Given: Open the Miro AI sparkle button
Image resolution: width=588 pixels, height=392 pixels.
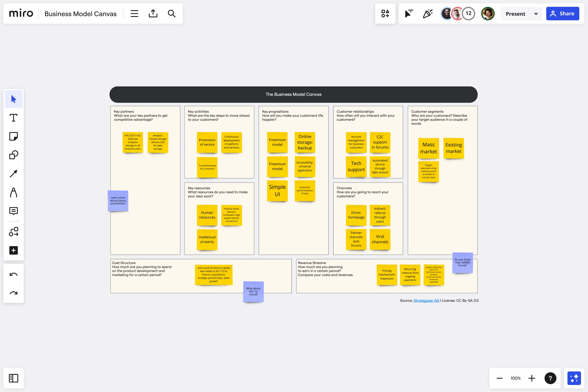Looking at the screenshot, I should click(574, 378).
